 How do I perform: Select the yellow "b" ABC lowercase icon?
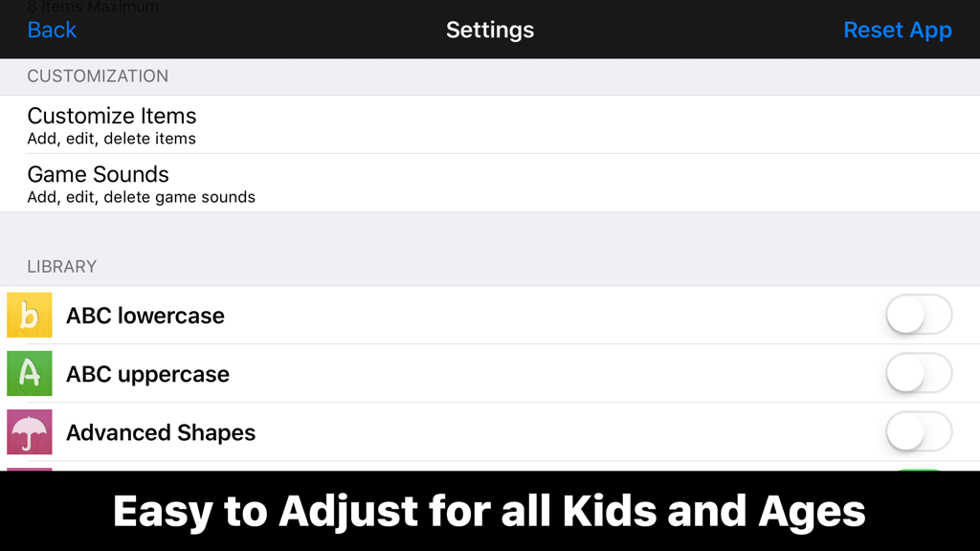[29, 315]
